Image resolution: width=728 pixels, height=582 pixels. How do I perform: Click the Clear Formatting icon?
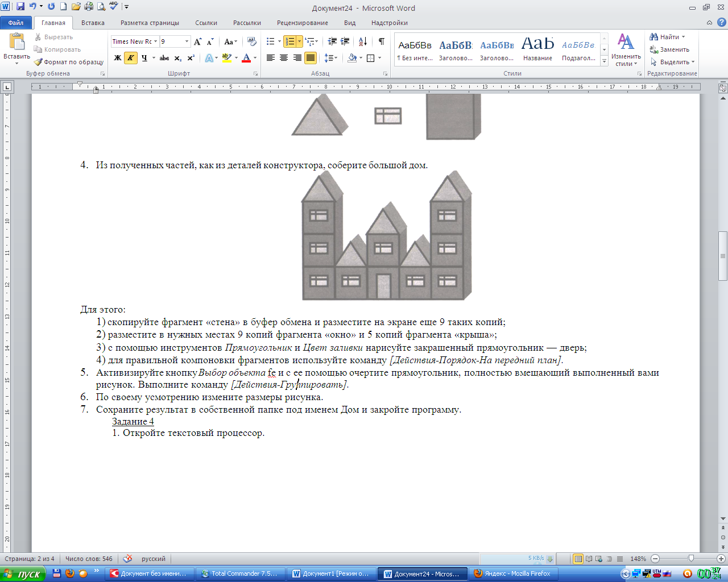point(252,41)
